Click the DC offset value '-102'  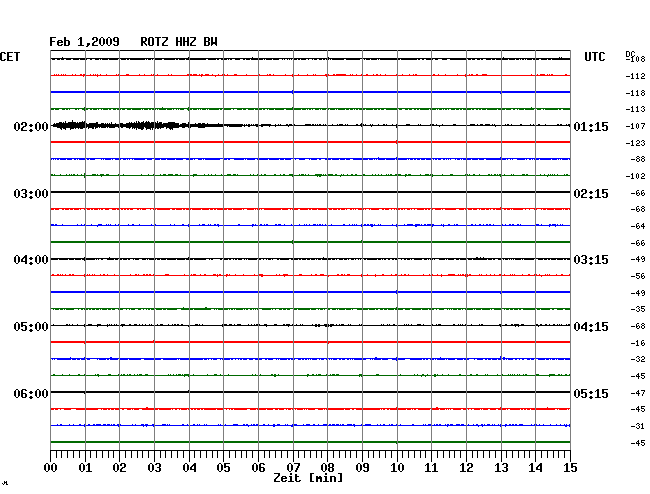tap(635, 176)
